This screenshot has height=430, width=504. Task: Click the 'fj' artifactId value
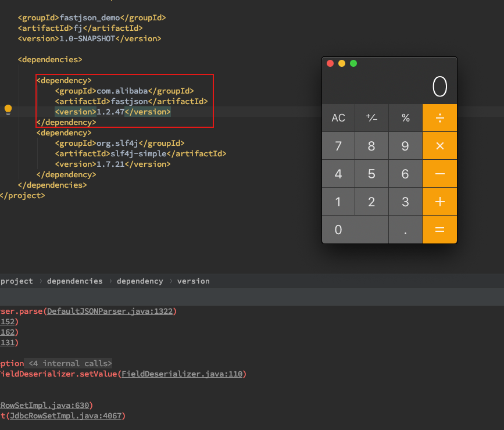coord(78,28)
